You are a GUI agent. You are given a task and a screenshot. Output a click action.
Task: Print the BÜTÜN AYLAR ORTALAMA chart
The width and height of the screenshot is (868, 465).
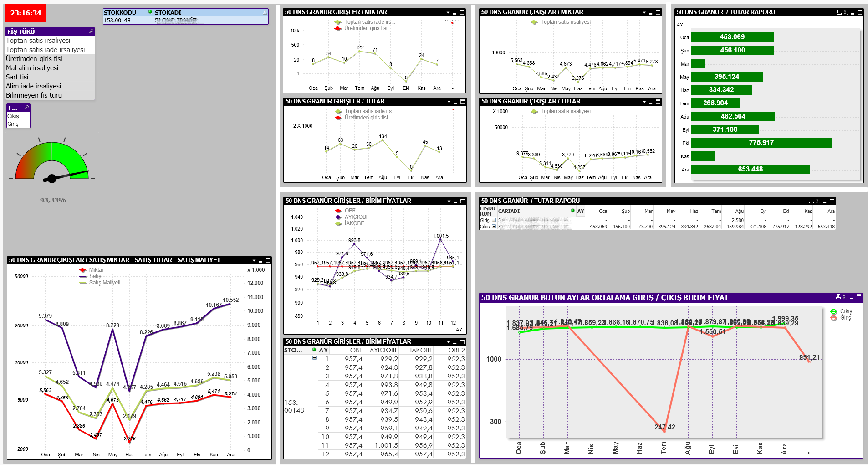(838, 297)
